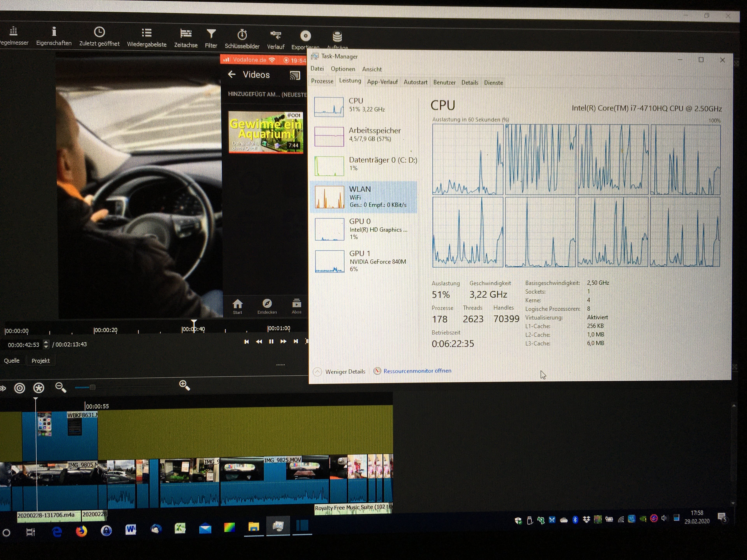
Task: Toggle ripple all tracks asterisk button
Action: (39, 388)
